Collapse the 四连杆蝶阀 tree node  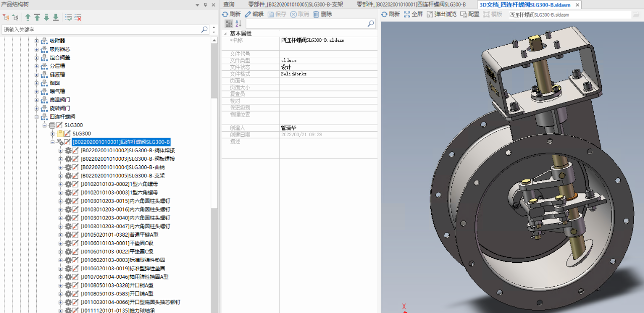37,117
